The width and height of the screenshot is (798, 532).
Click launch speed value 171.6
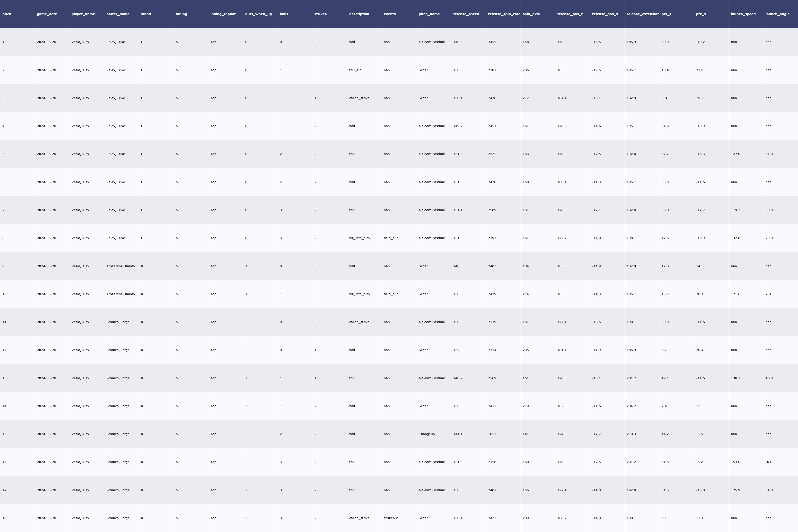tap(735, 294)
